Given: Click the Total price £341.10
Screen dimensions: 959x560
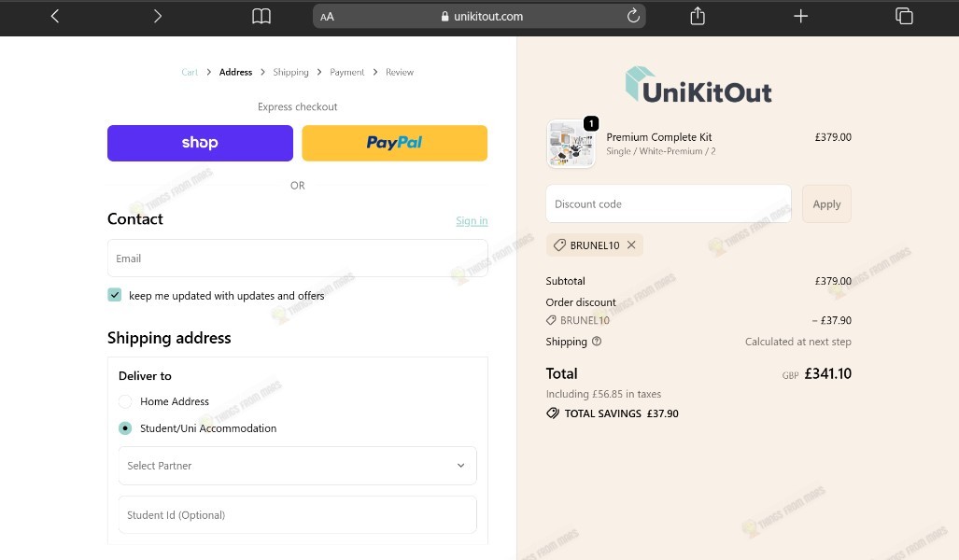Looking at the screenshot, I should (827, 373).
